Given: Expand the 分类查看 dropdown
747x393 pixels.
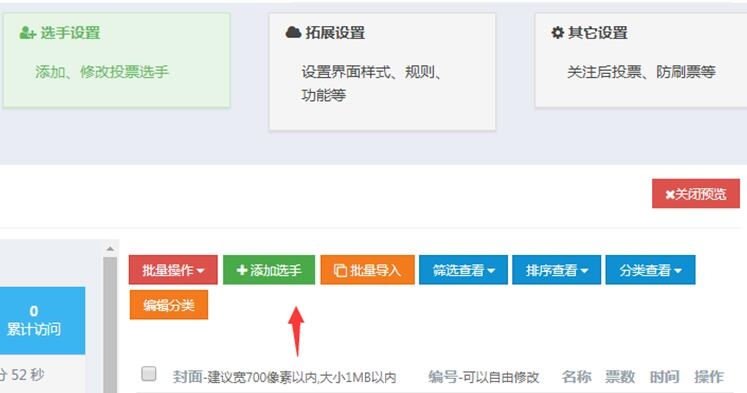Looking at the screenshot, I should [x=650, y=270].
